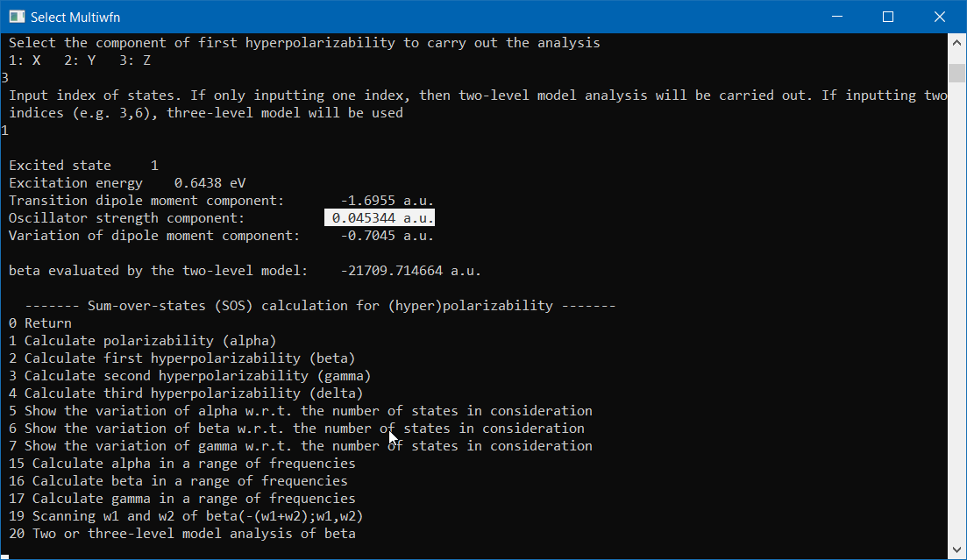Click the Sum-over-states (SOS) header line
967x560 pixels.
click(x=320, y=306)
